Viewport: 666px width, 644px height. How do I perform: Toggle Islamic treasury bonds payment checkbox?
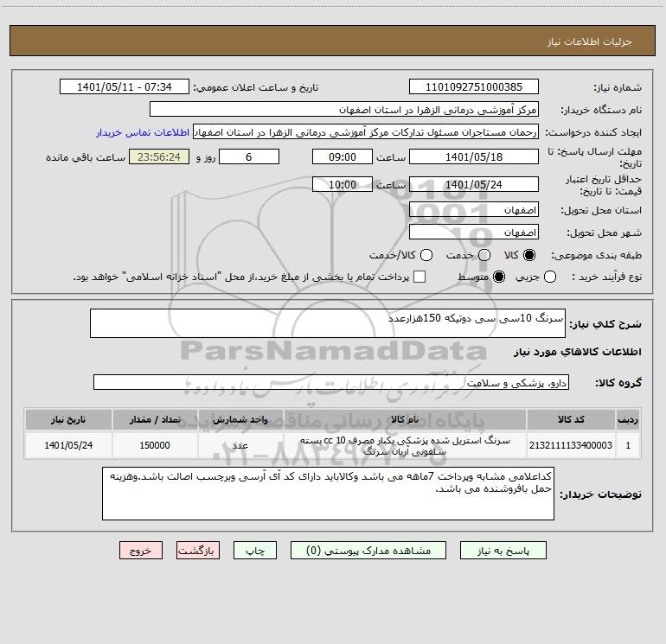pyautogui.click(x=419, y=277)
